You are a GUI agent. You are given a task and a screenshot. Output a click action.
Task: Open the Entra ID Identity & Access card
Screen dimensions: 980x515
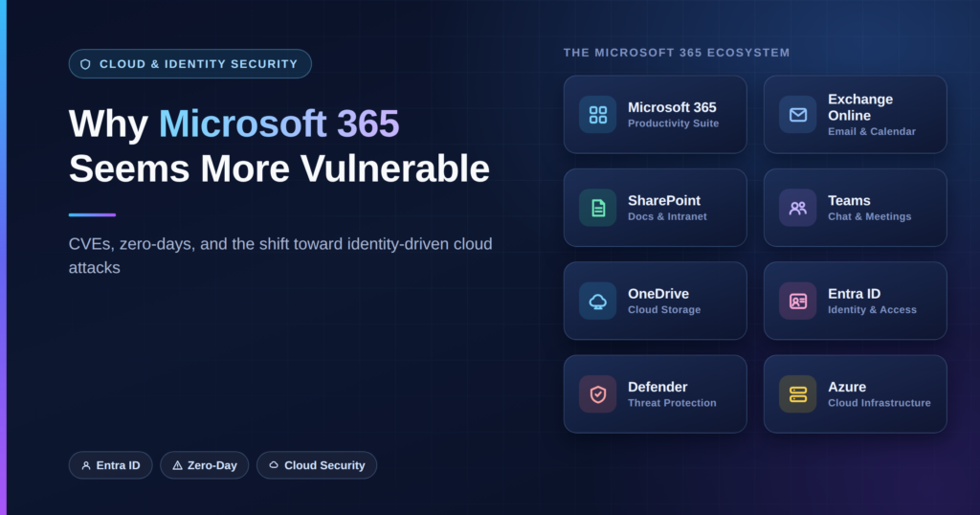click(x=855, y=301)
